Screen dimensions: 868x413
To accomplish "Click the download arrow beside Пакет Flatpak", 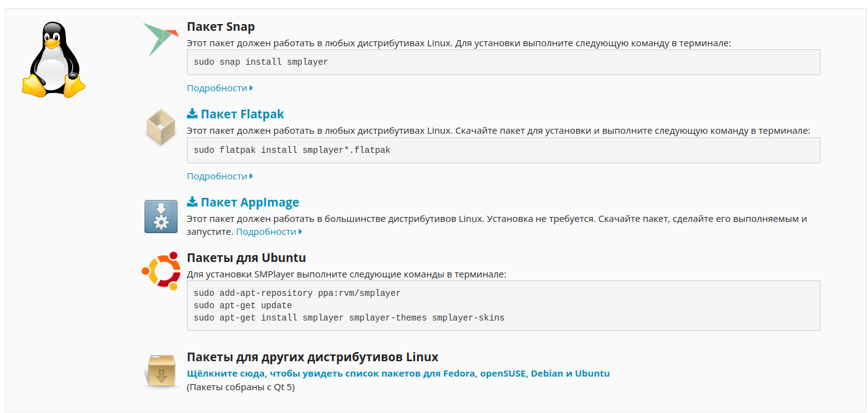I will click(x=192, y=114).
